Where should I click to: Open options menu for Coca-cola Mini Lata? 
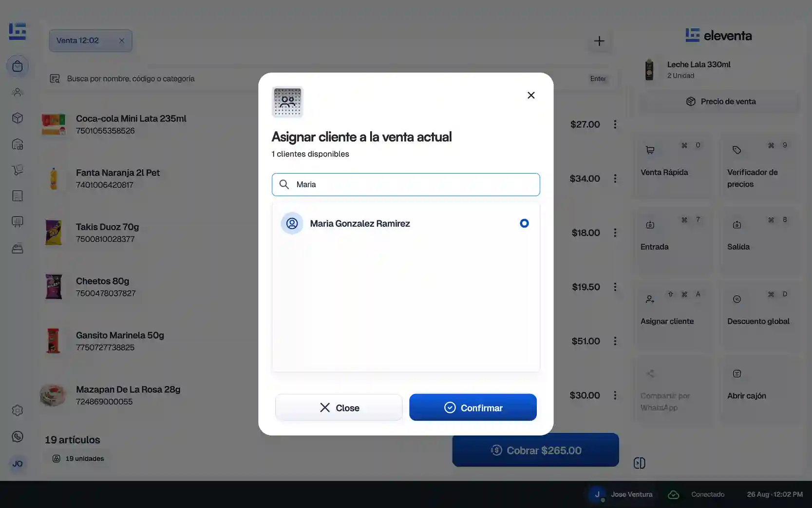(615, 124)
